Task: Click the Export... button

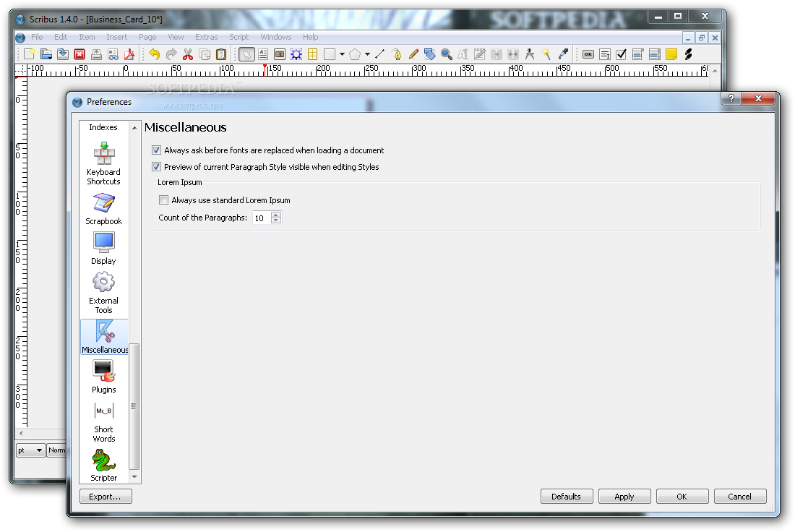Action: click(x=106, y=497)
